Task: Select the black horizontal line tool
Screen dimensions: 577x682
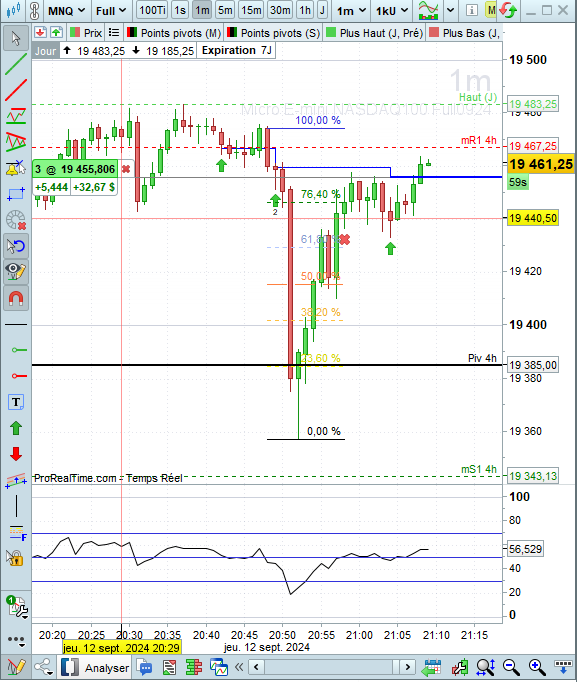Action: 16,324
